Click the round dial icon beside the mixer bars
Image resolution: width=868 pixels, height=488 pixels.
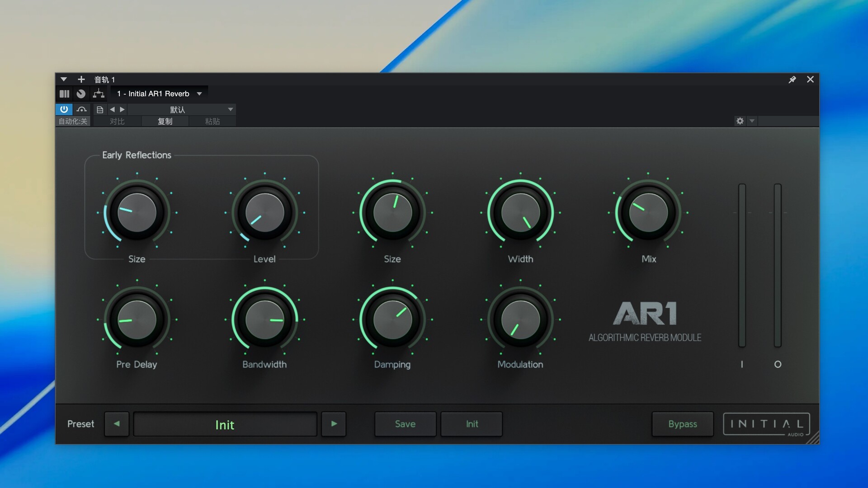coord(81,94)
